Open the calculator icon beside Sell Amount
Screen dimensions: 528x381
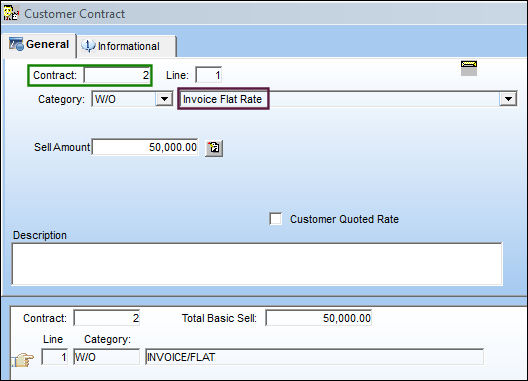tap(214, 148)
